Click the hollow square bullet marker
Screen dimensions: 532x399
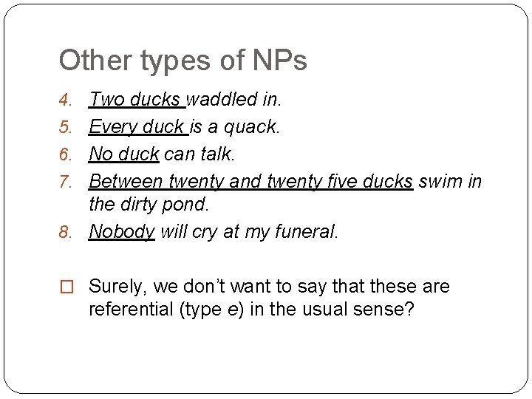tap(66, 287)
